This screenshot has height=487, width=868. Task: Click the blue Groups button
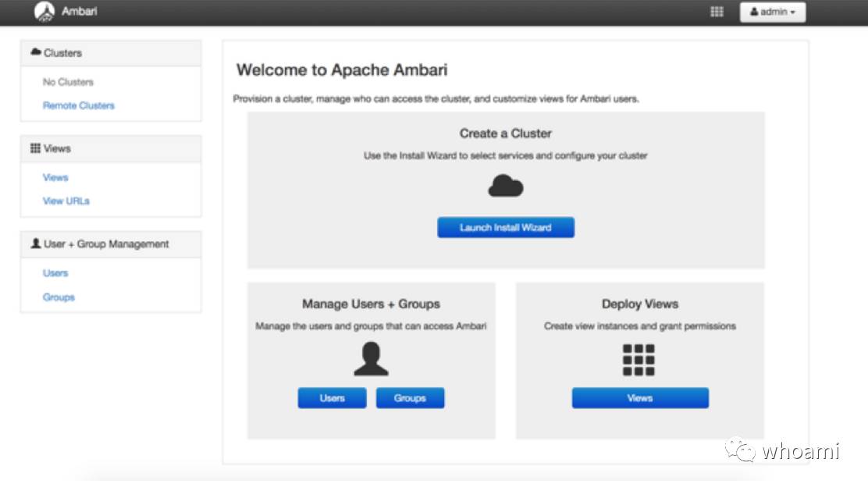click(411, 398)
